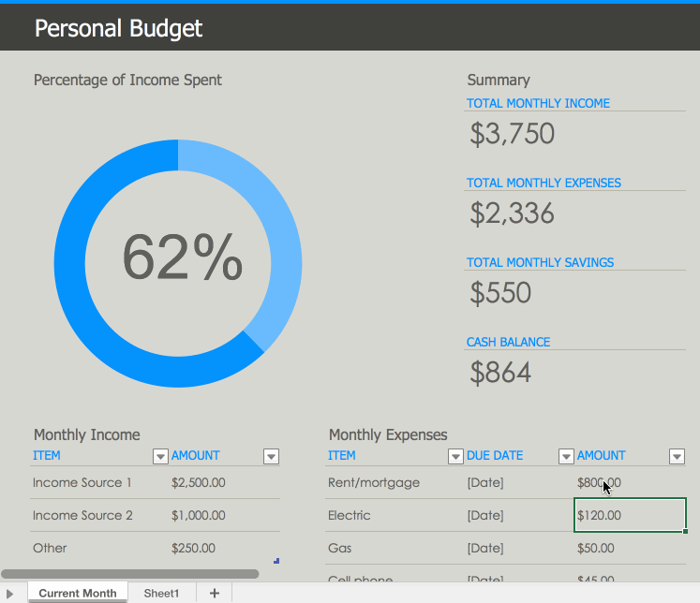Select the Rent/mortgage [Date] cell
This screenshot has width=700, height=603.
click(x=519, y=482)
